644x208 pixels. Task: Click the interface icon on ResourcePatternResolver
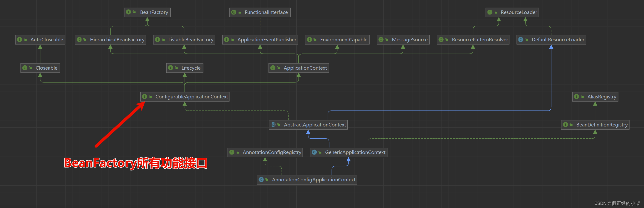441,39
